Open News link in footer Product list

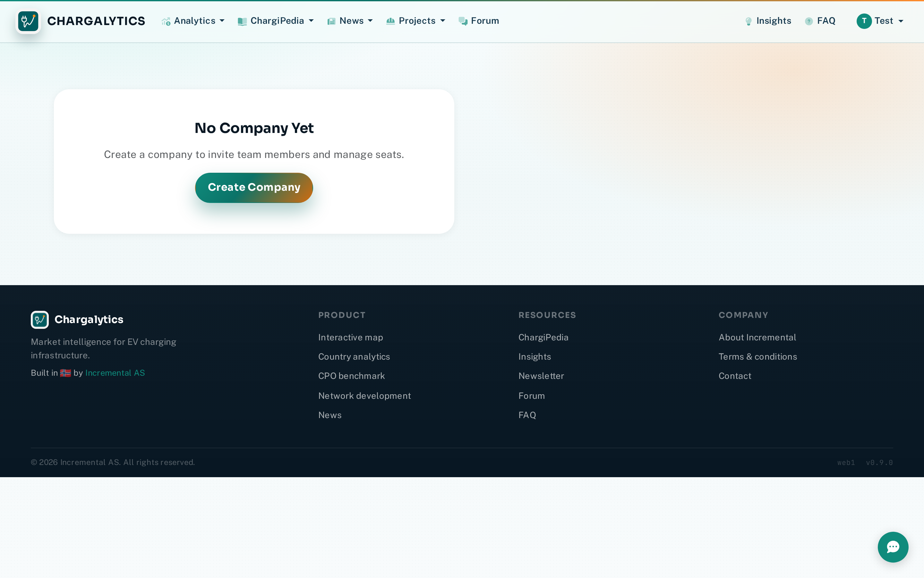(330, 415)
